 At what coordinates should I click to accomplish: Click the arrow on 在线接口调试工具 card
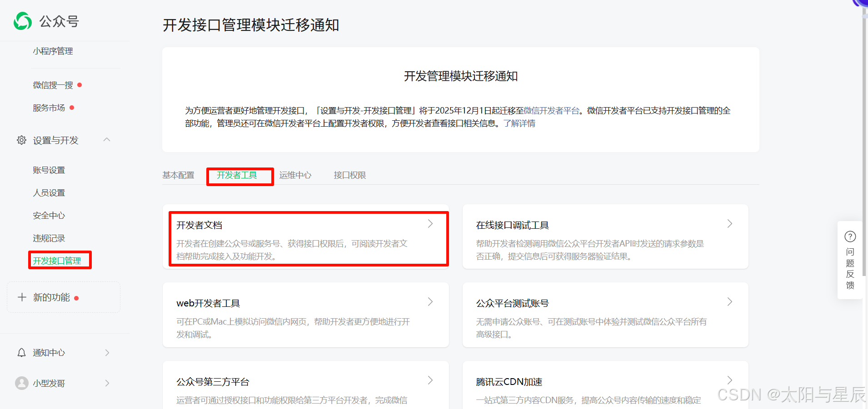tap(730, 224)
